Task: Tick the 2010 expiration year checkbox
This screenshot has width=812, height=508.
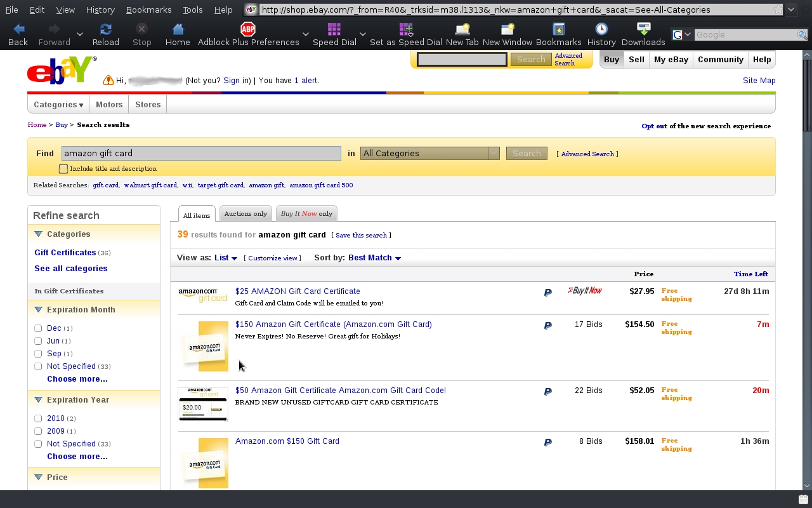Action: 38,418
